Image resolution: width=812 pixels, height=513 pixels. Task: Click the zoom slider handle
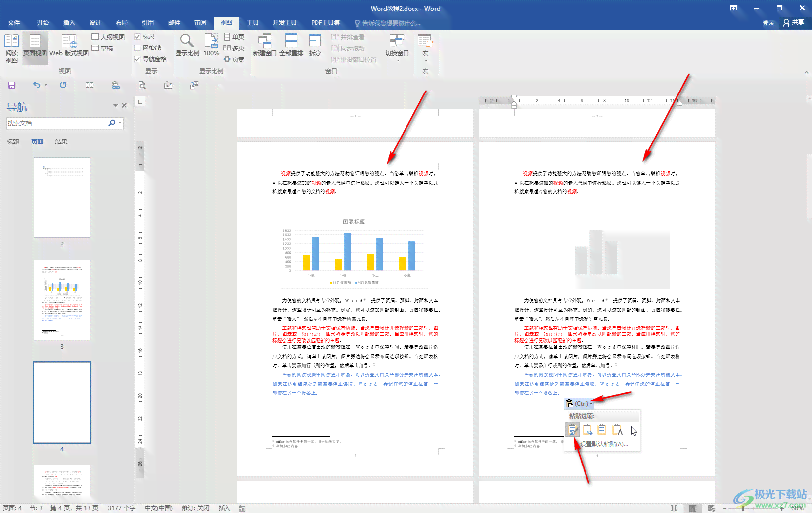pyautogui.click(x=742, y=508)
